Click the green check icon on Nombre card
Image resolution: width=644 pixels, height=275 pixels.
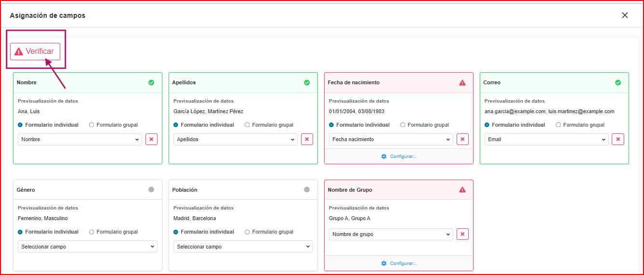[151, 83]
